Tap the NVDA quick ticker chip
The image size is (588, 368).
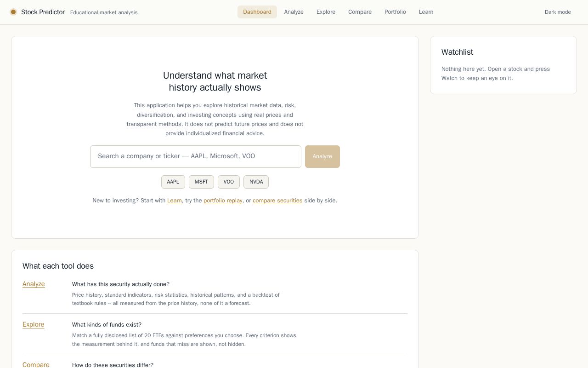point(256,182)
